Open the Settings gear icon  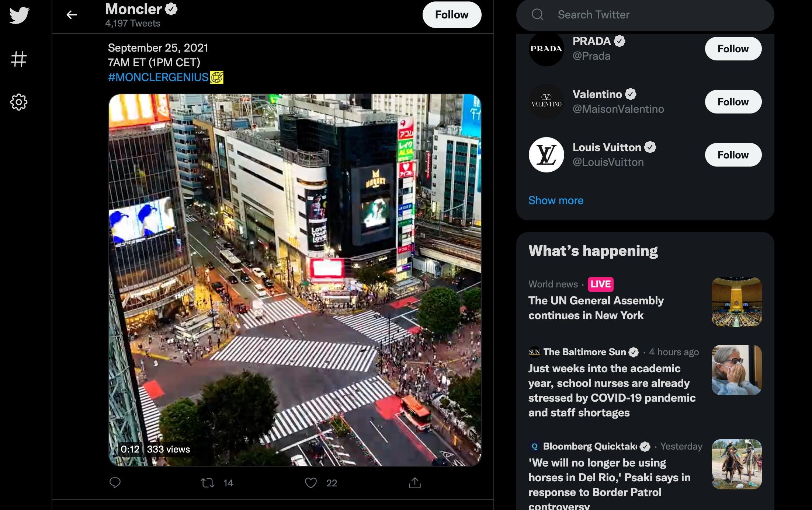19,102
